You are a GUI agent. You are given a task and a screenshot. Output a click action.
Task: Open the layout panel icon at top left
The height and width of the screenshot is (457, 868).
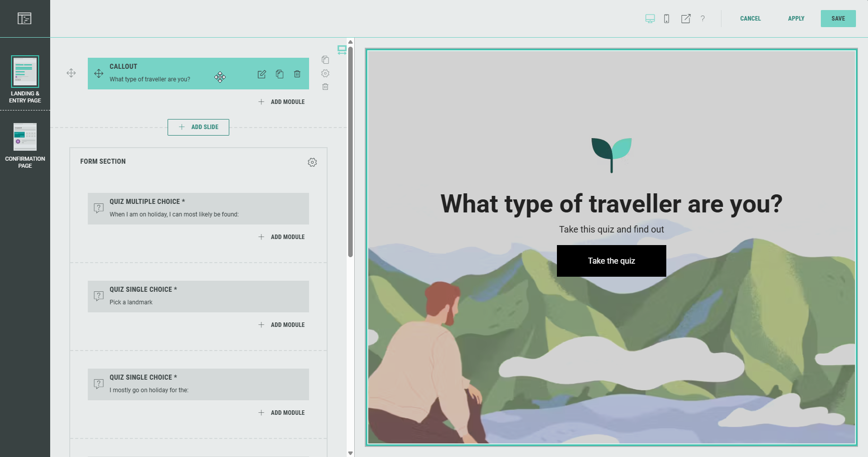(x=25, y=19)
